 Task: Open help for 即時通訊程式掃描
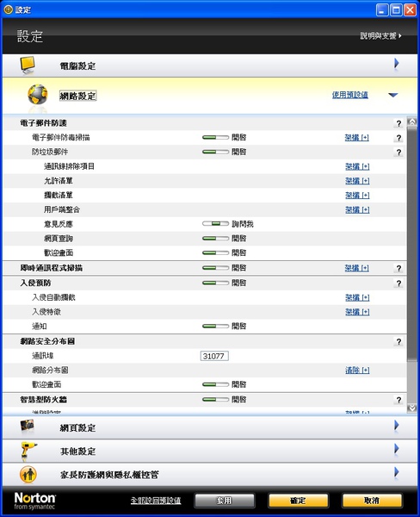(x=398, y=268)
